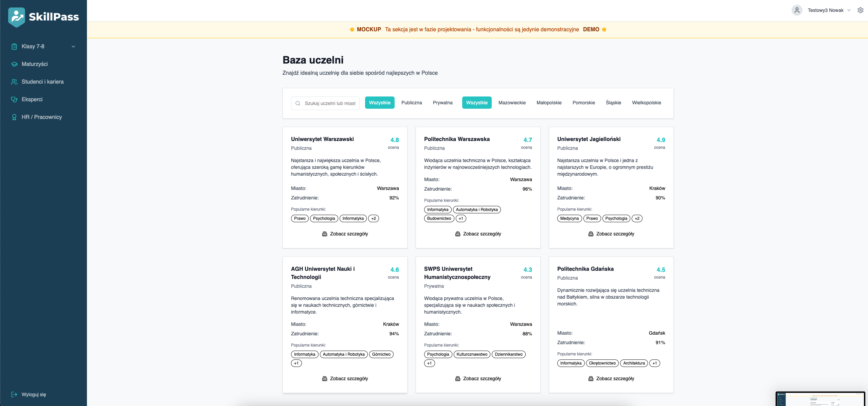The width and height of the screenshot is (868, 406).
Task: Click the Wyloguj się logout icon
Action: point(14,394)
